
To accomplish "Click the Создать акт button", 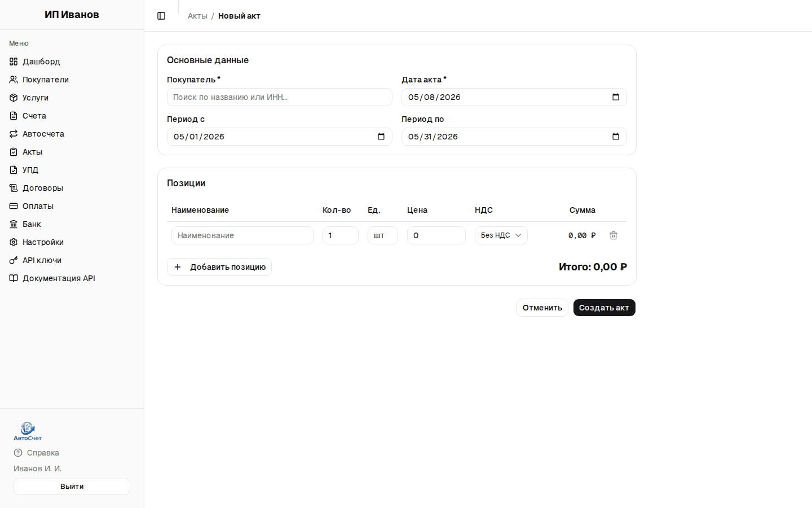I will tap(604, 308).
